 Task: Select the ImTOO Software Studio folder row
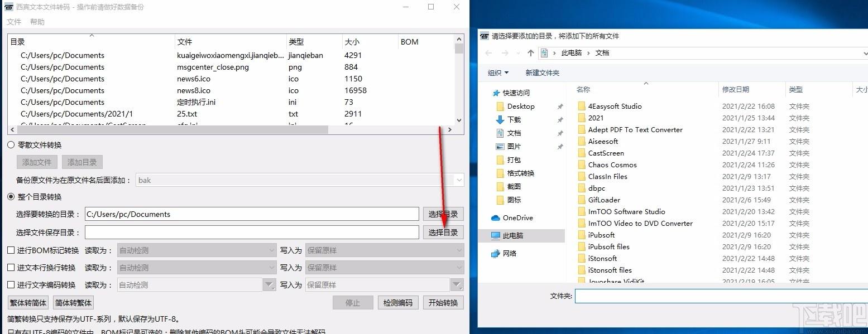tap(626, 211)
